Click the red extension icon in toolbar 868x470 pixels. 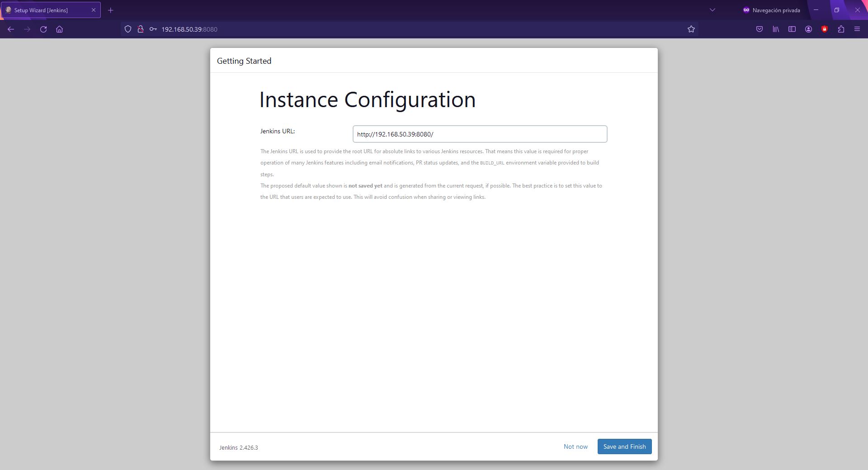coord(825,29)
